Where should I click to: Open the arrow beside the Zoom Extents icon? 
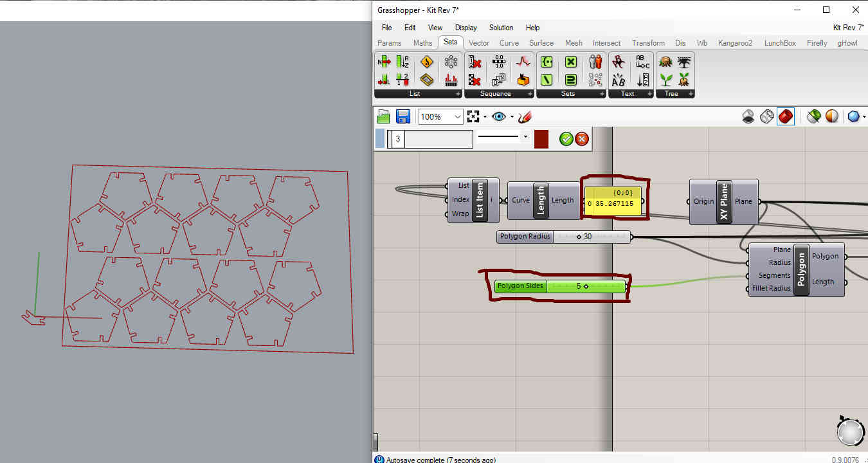point(485,117)
